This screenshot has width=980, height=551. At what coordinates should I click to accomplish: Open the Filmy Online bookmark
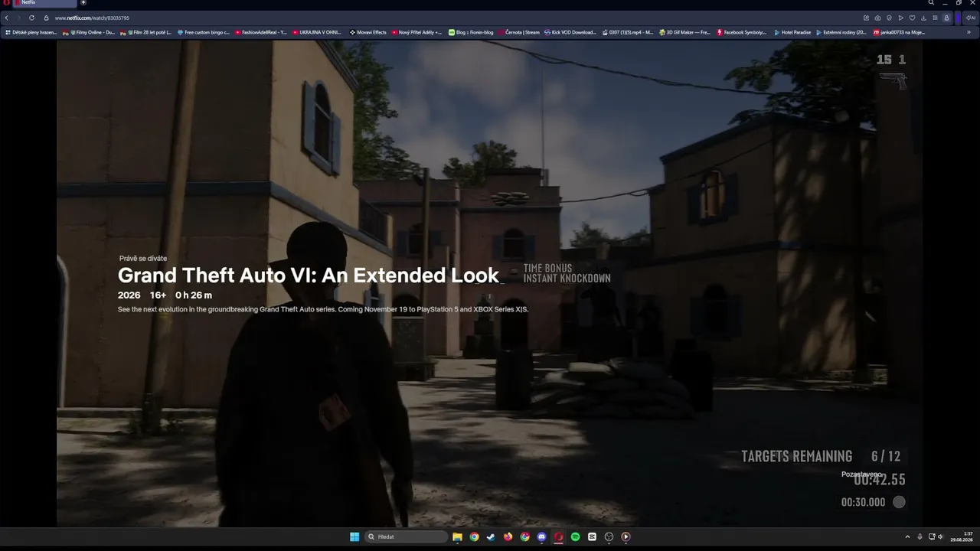click(89, 32)
